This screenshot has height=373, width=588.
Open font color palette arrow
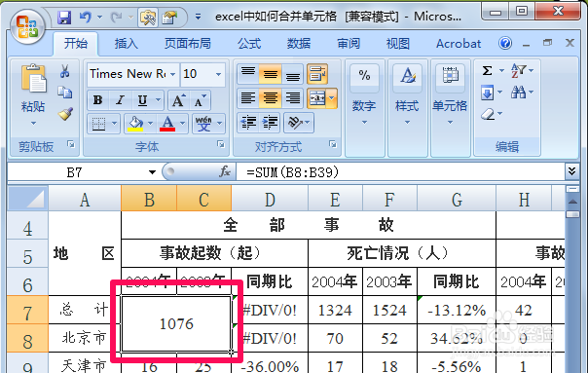[x=182, y=124]
